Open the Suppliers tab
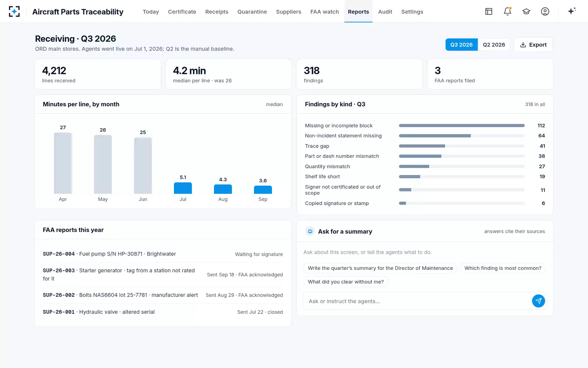Screen dimensions: 588x368 (x=289, y=12)
